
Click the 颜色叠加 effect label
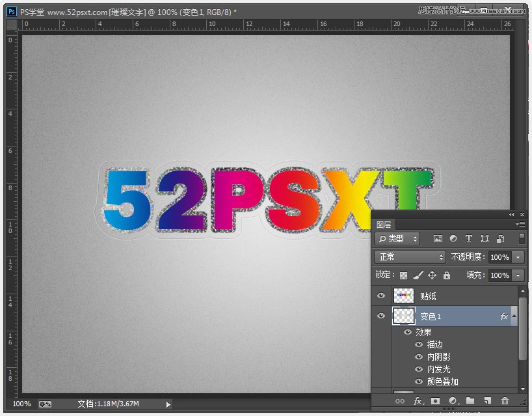coord(443,381)
